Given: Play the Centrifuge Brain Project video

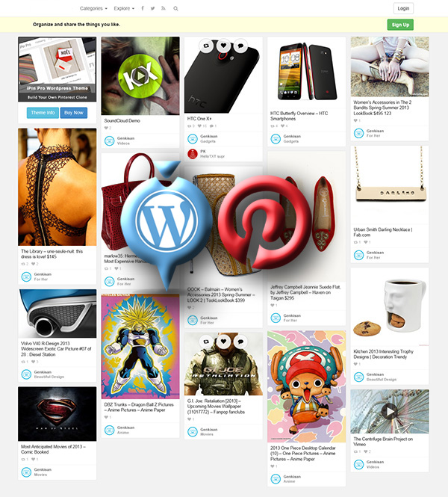Looking at the screenshot, I should 390,411.
